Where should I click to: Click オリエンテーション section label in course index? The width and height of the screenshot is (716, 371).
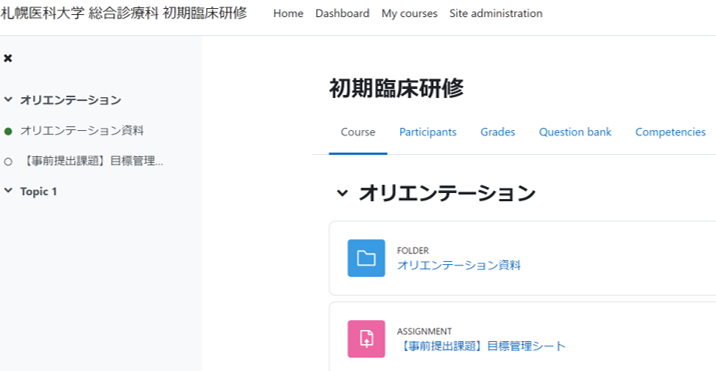(x=71, y=100)
